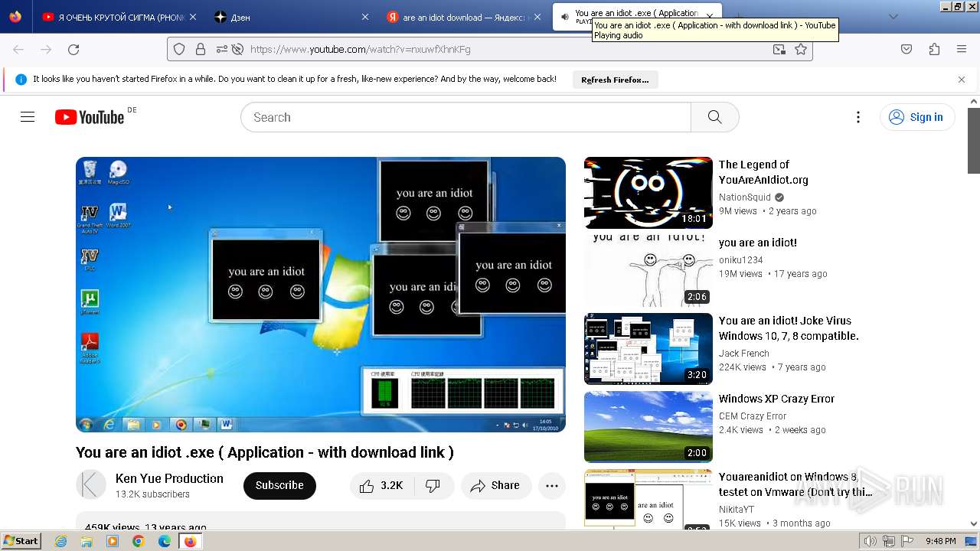Viewport: 980px width, 551px height.
Task: Open Chrome from the taskbar
Action: click(138, 541)
